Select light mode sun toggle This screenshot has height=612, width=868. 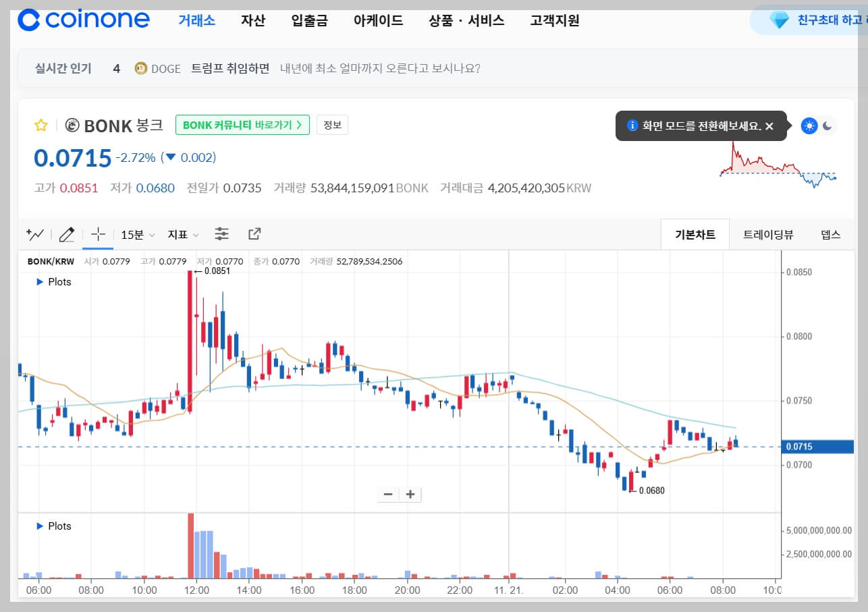[808, 126]
